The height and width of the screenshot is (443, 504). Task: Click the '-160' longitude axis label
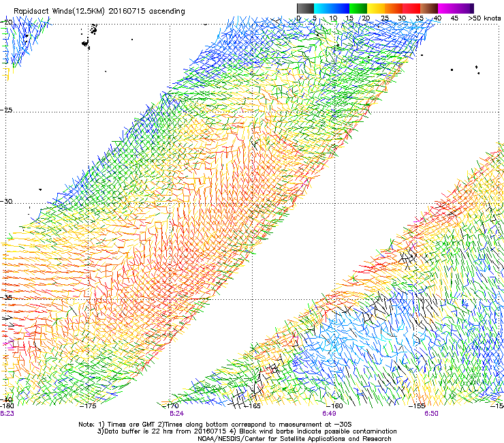click(334, 406)
